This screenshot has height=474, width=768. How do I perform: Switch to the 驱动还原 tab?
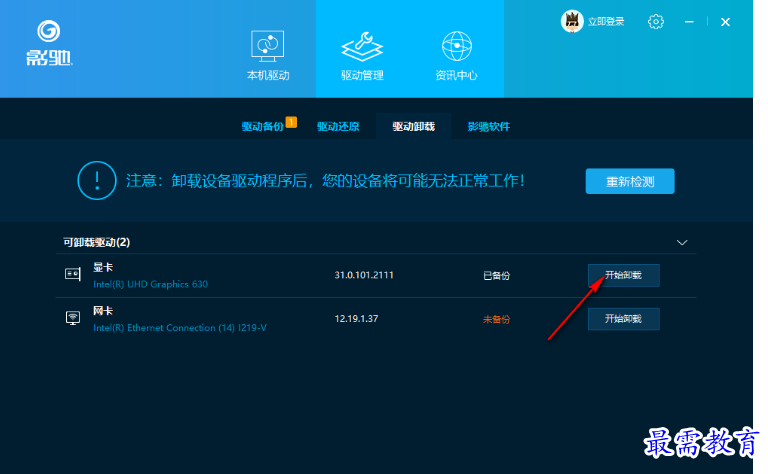coord(338,127)
